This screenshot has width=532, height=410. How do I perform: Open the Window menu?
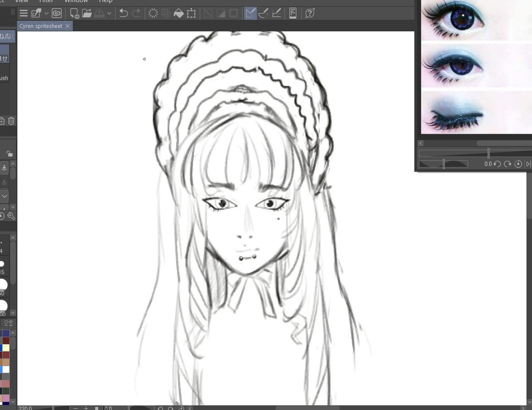[x=76, y=2]
